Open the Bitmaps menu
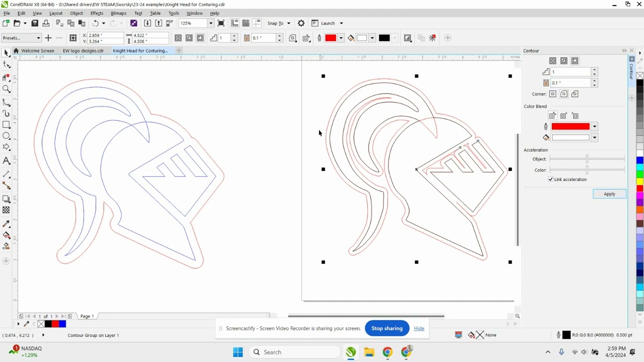Viewport: 644px width, 362px height. [x=118, y=13]
